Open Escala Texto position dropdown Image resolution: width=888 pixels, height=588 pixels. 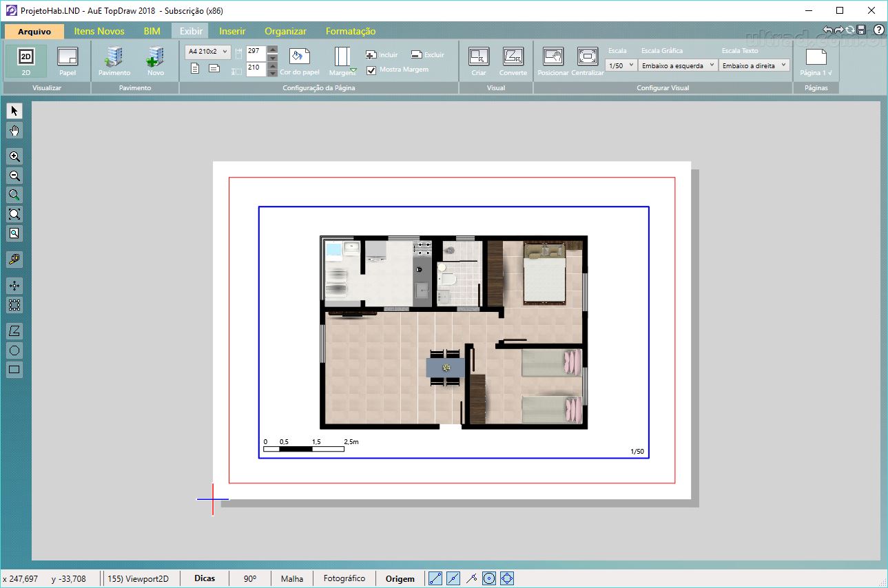point(754,65)
